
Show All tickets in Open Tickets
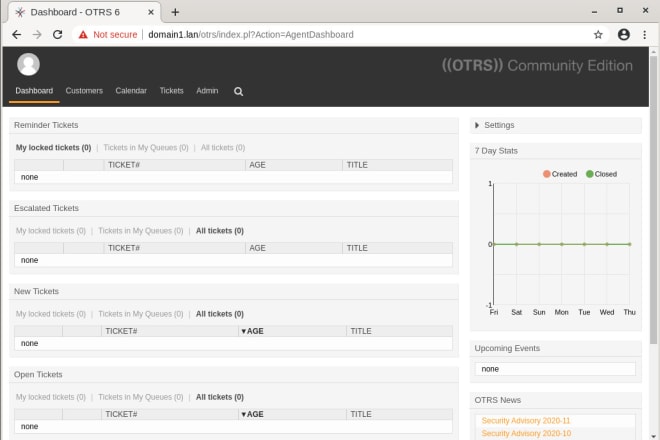coord(220,397)
